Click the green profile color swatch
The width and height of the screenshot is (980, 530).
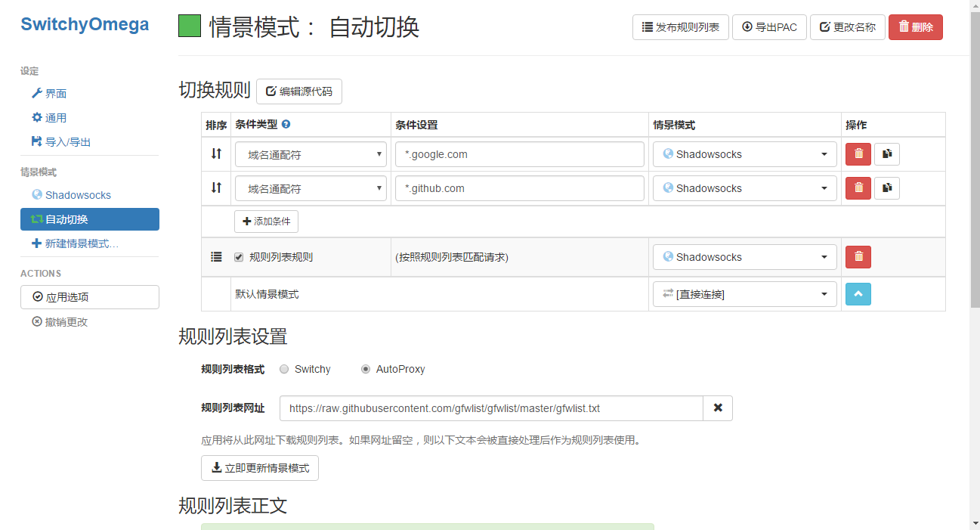190,26
